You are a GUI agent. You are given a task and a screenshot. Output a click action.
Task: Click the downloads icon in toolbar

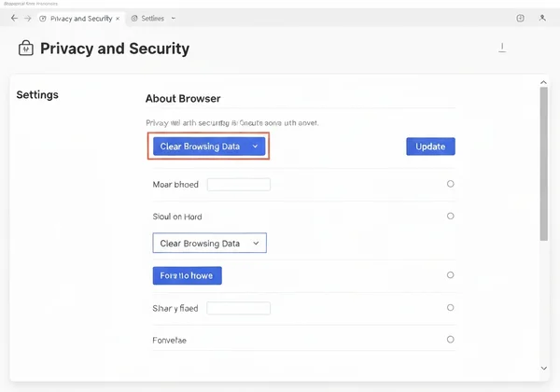[521, 18]
